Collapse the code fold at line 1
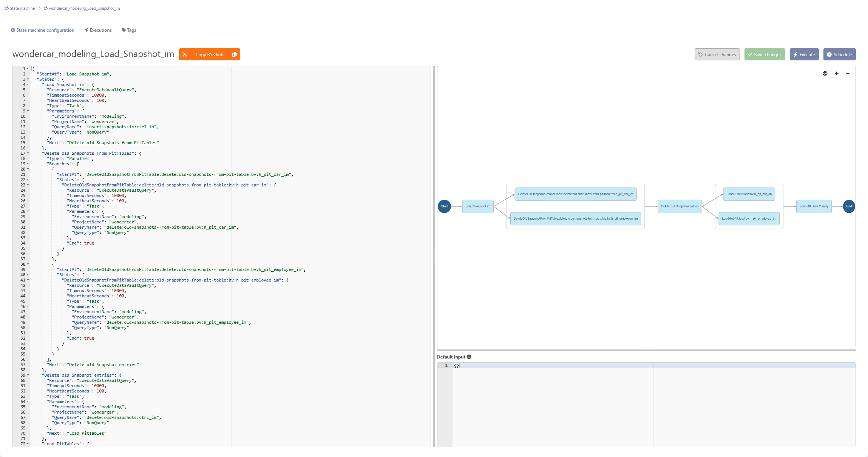Viewport: 868px width, 457px height. tap(28, 69)
